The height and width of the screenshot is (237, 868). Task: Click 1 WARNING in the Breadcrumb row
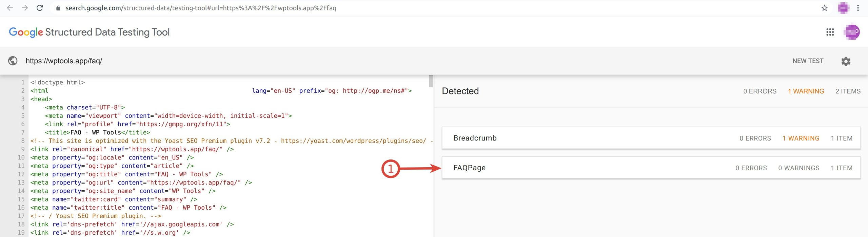click(x=801, y=138)
